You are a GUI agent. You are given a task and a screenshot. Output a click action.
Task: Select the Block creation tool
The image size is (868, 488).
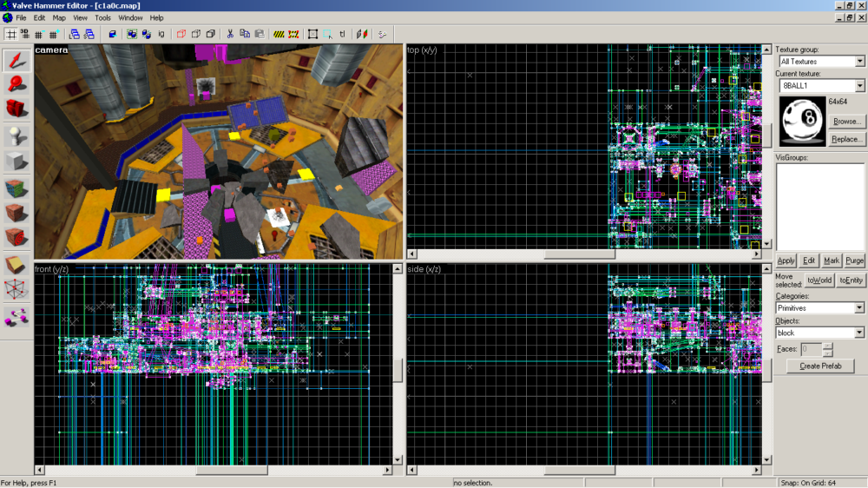click(16, 161)
